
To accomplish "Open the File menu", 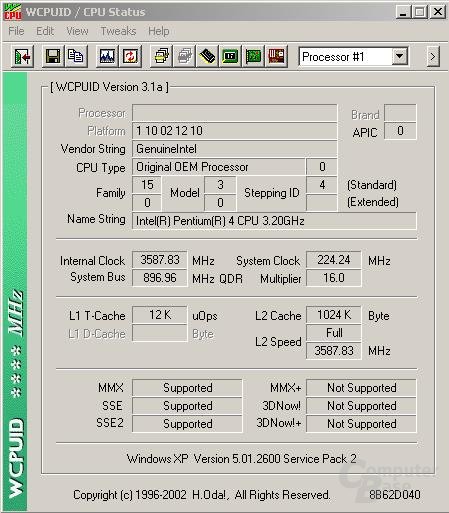I will 16,31.
